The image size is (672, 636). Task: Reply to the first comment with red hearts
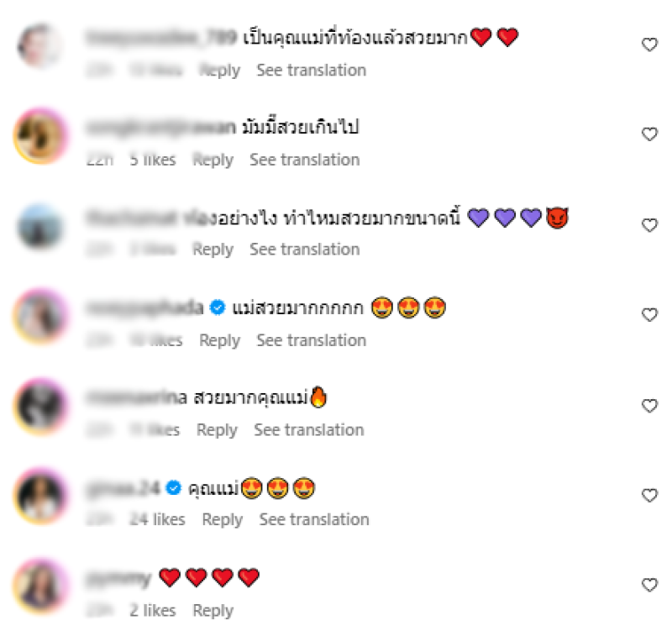pyautogui.click(x=220, y=71)
